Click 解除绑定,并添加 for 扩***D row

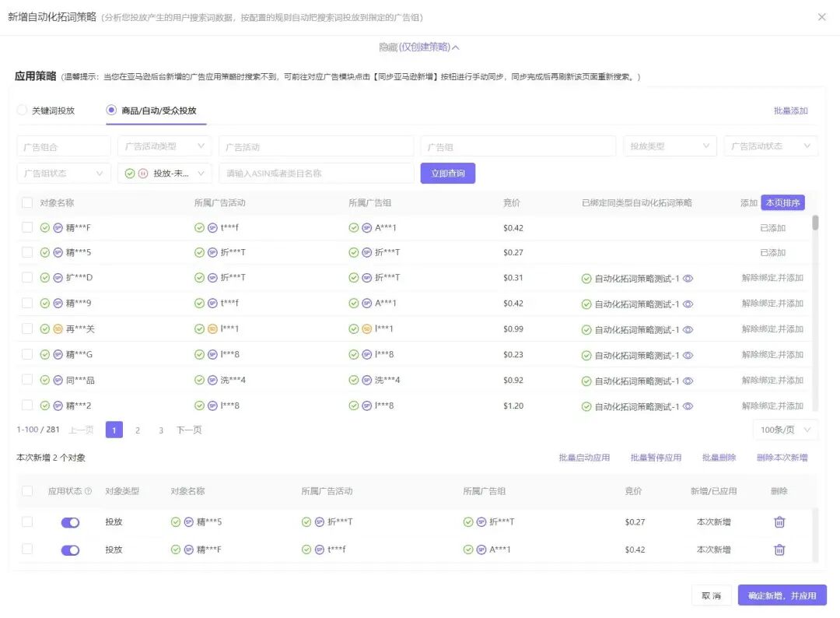[x=772, y=278]
